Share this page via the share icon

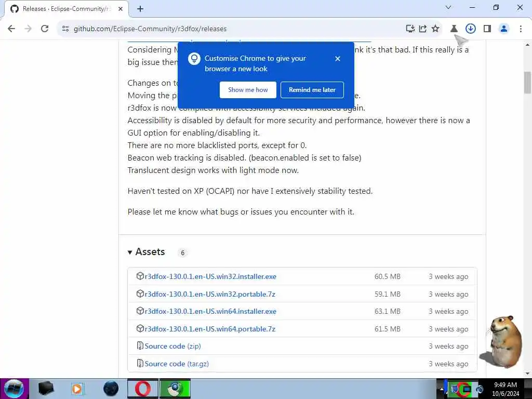click(x=423, y=29)
